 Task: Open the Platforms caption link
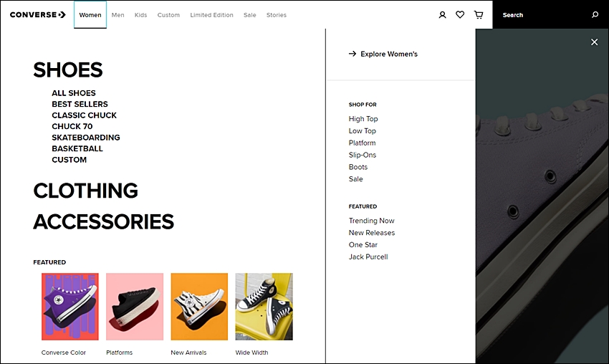click(x=119, y=353)
